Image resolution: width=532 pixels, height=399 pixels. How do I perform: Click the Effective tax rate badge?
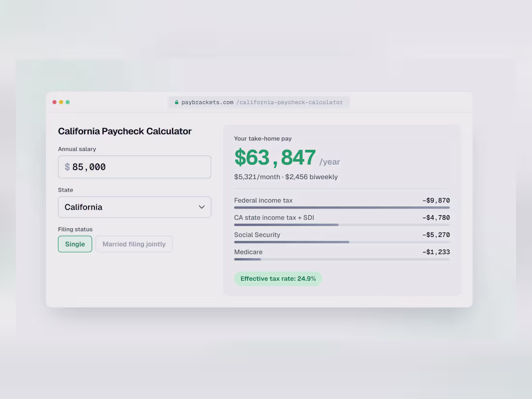coord(278,279)
